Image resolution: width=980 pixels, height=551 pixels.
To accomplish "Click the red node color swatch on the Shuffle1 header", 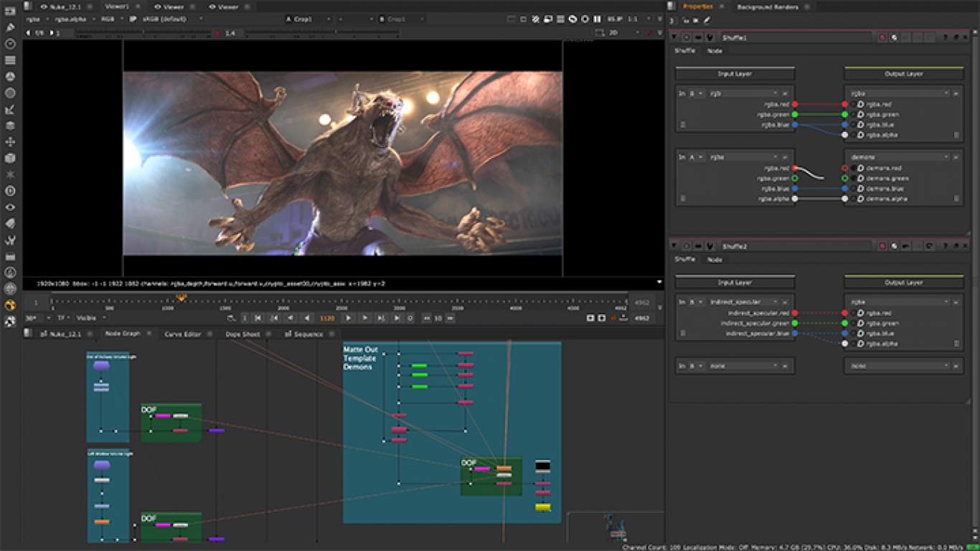I will click(882, 37).
